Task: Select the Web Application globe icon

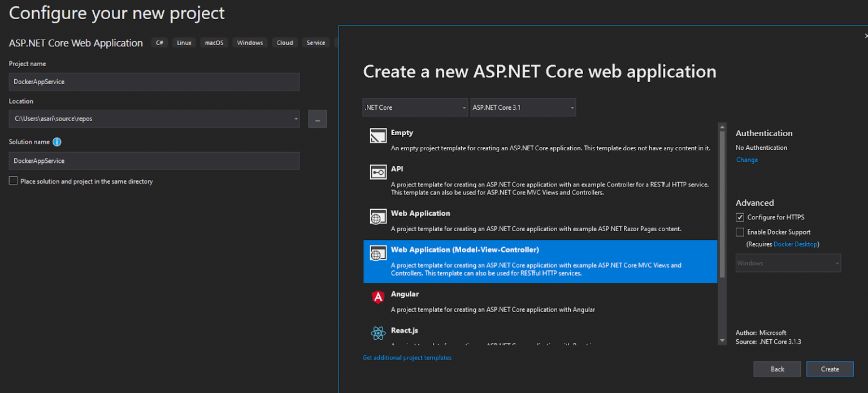Action: pos(378,217)
